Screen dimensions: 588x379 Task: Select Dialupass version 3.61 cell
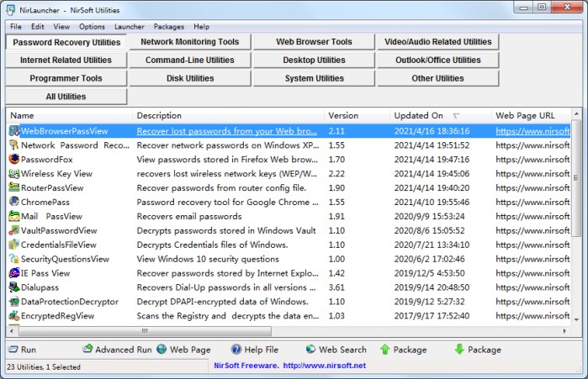pos(336,287)
